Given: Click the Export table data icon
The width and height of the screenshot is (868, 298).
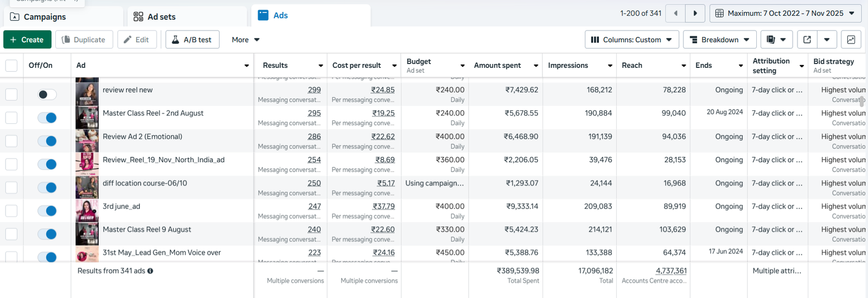Looking at the screenshot, I should pos(807,40).
